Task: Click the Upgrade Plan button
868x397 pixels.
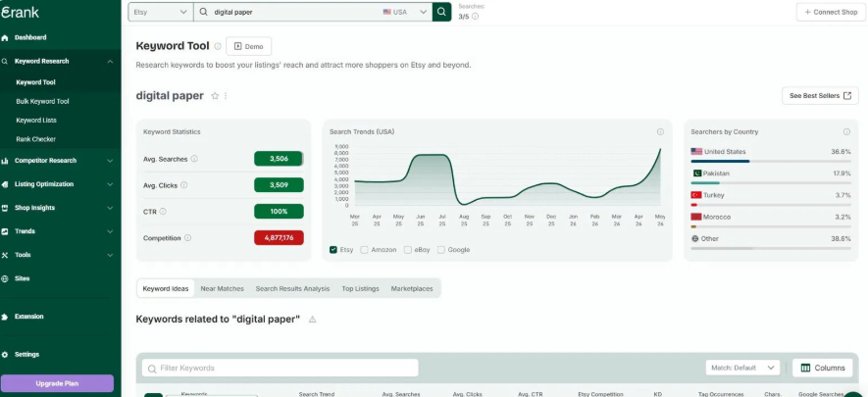Action: tap(57, 383)
